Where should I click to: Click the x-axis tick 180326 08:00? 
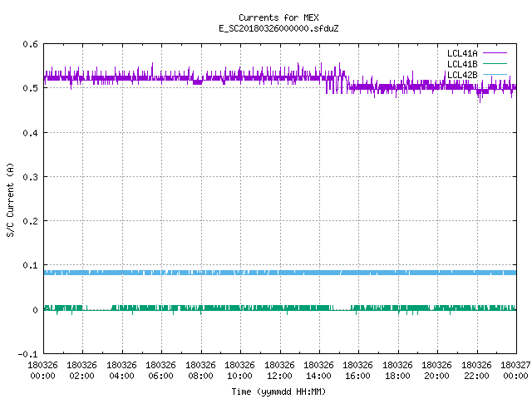click(x=200, y=371)
